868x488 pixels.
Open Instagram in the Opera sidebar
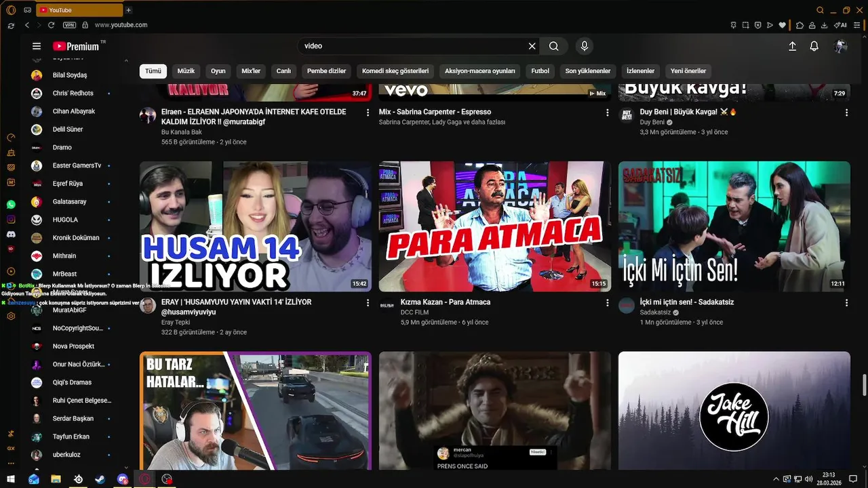pyautogui.click(x=11, y=219)
